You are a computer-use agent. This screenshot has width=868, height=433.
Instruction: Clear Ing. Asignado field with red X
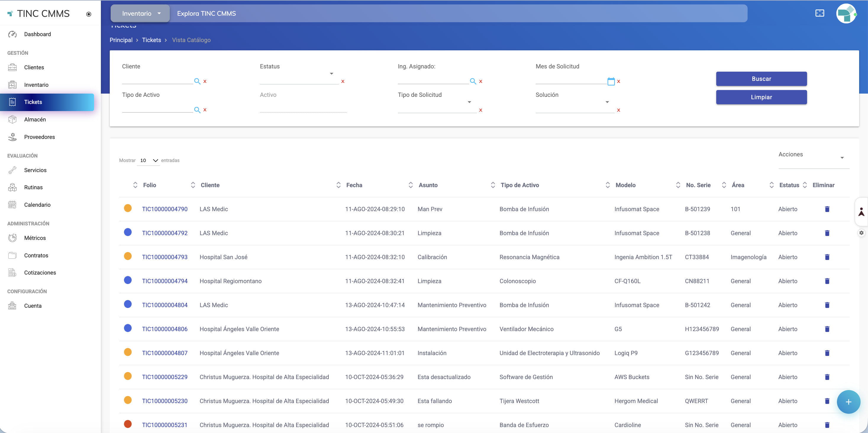point(480,81)
